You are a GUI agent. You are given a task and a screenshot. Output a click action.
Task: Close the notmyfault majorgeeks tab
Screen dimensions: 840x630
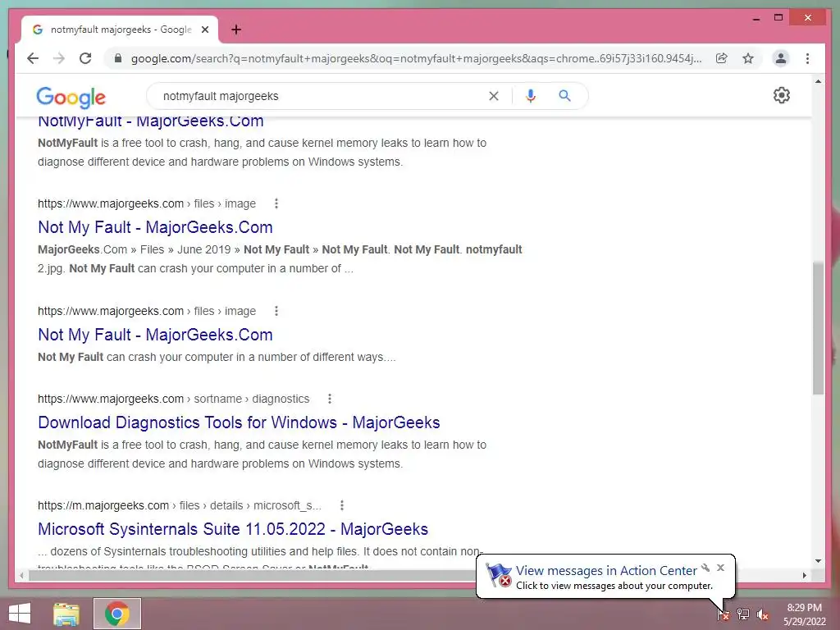click(204, 30)
